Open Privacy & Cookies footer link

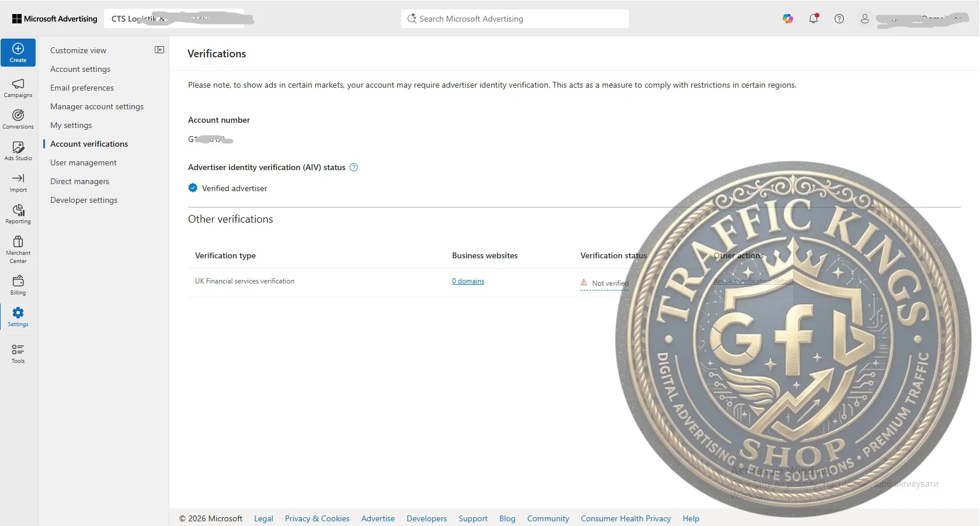[317, 518]
